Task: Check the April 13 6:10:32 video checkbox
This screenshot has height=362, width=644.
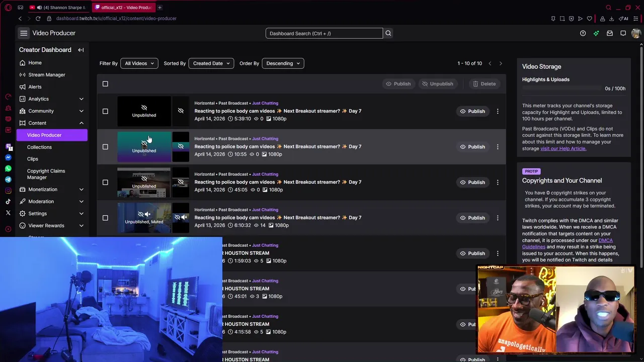Action: (105, 218)
